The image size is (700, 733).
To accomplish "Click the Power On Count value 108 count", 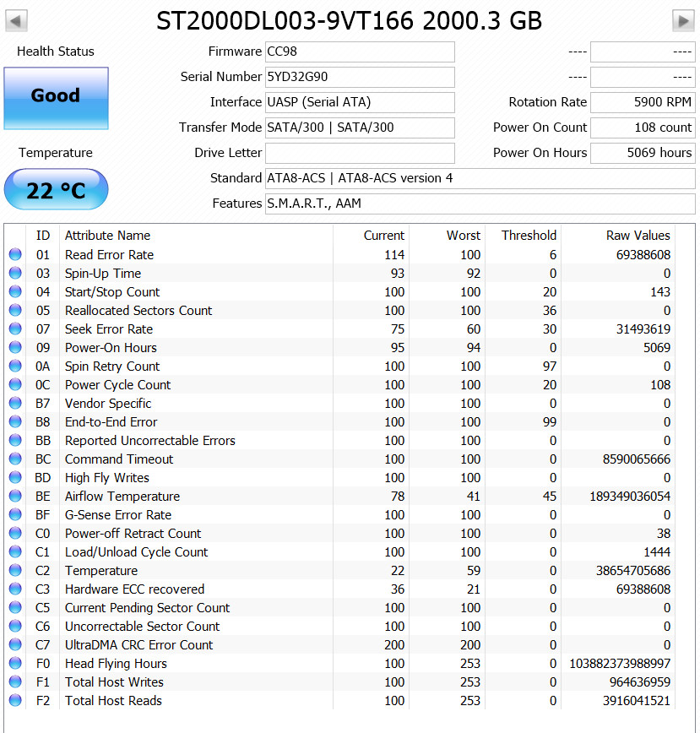I will 643,128.
